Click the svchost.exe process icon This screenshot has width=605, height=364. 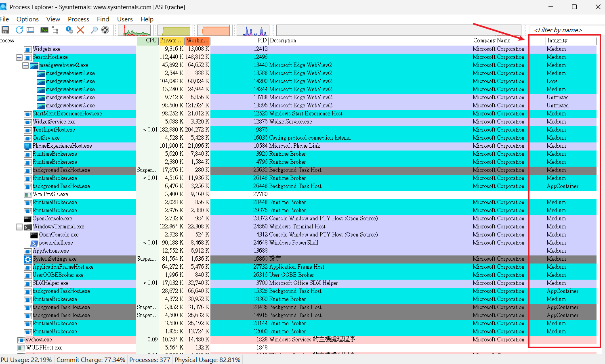pyautogui.click(x=21, y=340)
